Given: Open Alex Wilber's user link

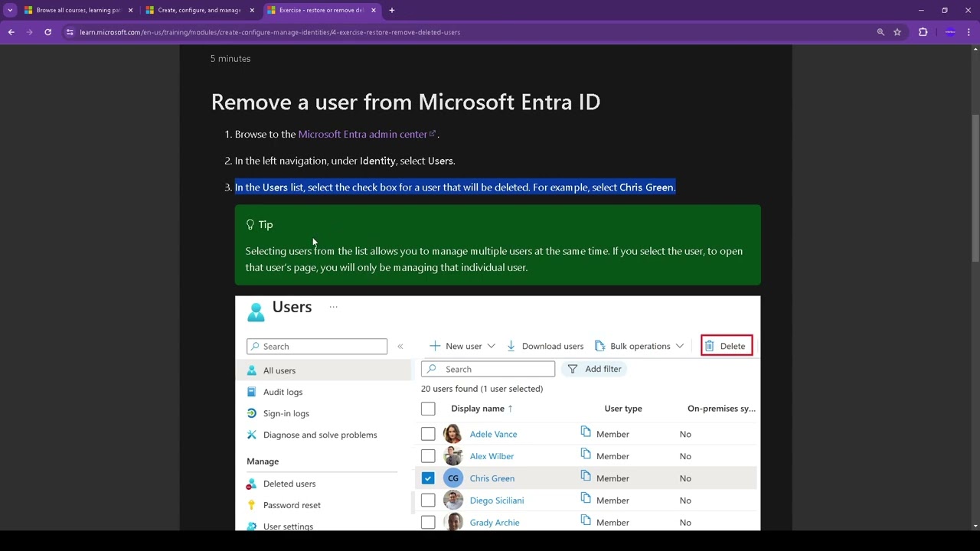Looking at the screenshot, I should tap(492, 456).
